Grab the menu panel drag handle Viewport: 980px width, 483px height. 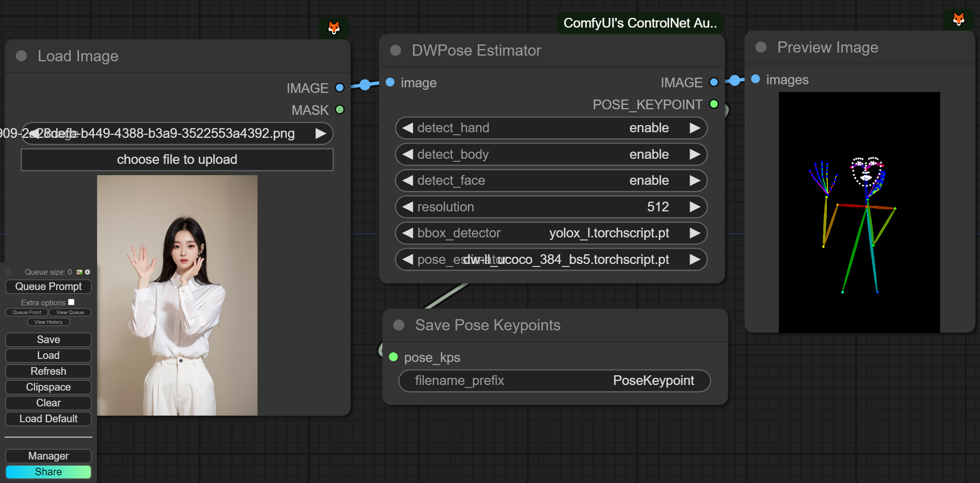(x=8, y=272)
